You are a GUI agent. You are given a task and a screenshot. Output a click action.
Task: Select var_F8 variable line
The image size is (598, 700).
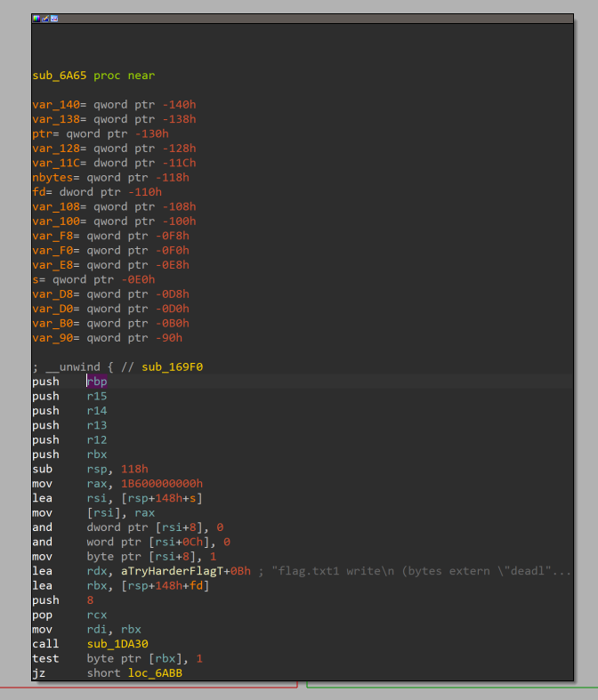pos(110,237)
